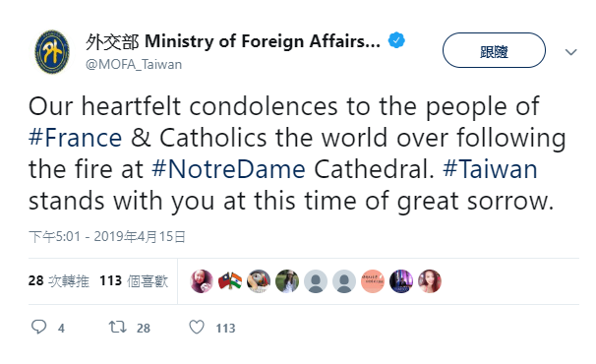Open the #France hashtag
The height and width of the screenshot is (364, 596).
76,138
